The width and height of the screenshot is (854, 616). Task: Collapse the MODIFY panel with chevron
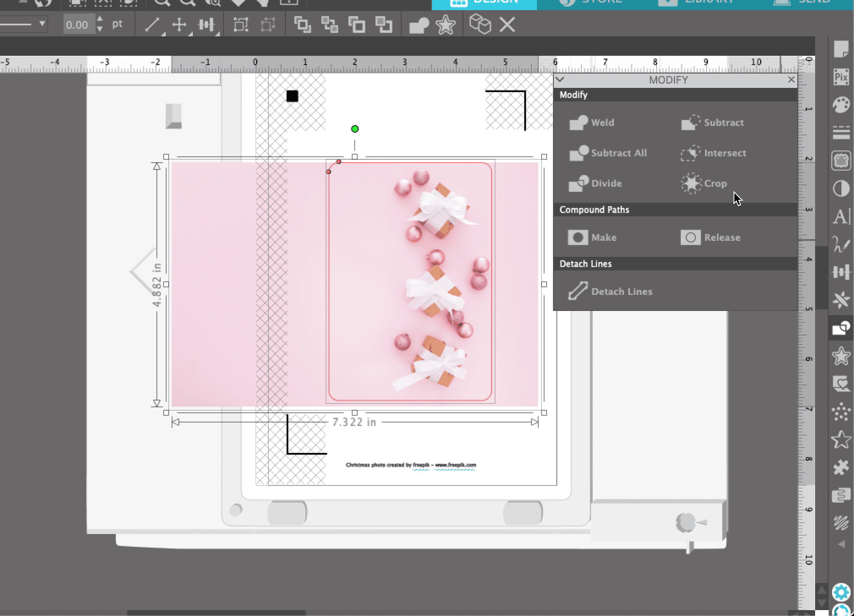coord(560,79)
